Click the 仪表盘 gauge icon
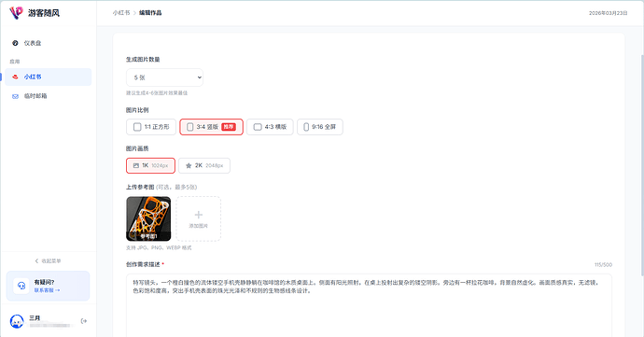This screenshot has width=644, height=337. click(15, 43)
